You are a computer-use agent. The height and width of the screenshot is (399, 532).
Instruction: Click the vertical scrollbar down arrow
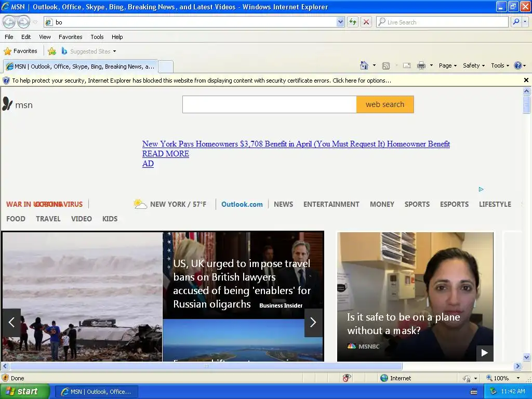(x=526, y=357)
